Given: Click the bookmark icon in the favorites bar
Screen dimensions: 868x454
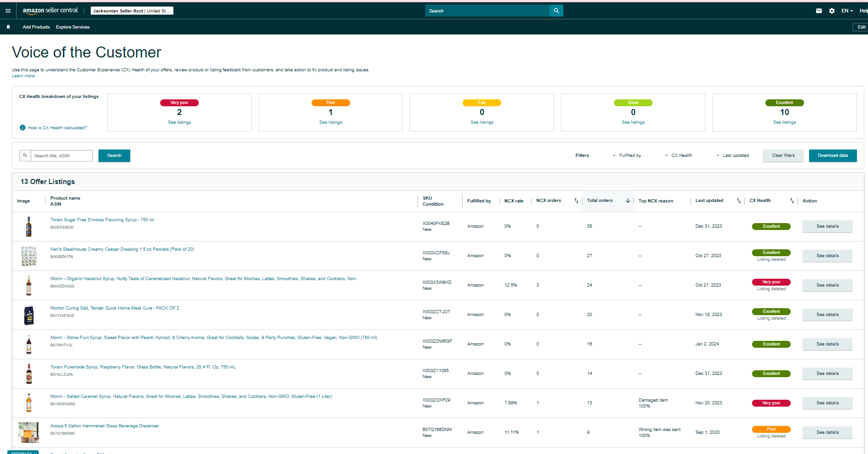Looking at the screenshot, I should [8, 27].
